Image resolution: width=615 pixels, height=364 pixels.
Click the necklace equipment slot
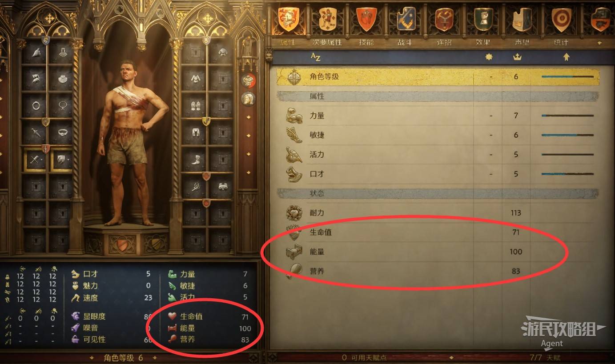62,106
